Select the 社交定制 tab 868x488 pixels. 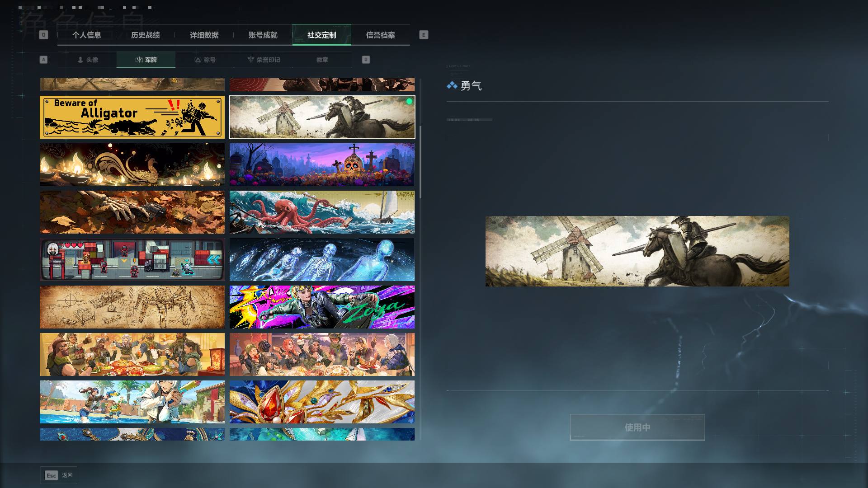click(x=322, y=35)
